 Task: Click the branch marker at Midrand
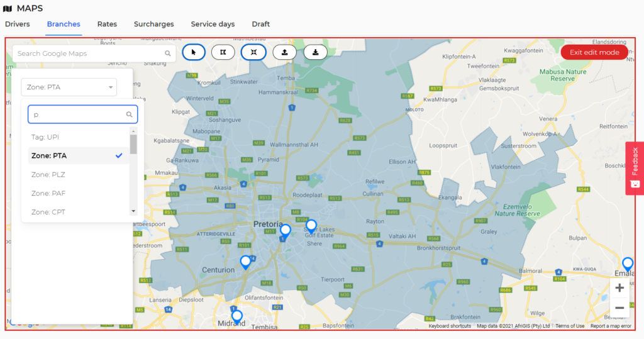237,317
